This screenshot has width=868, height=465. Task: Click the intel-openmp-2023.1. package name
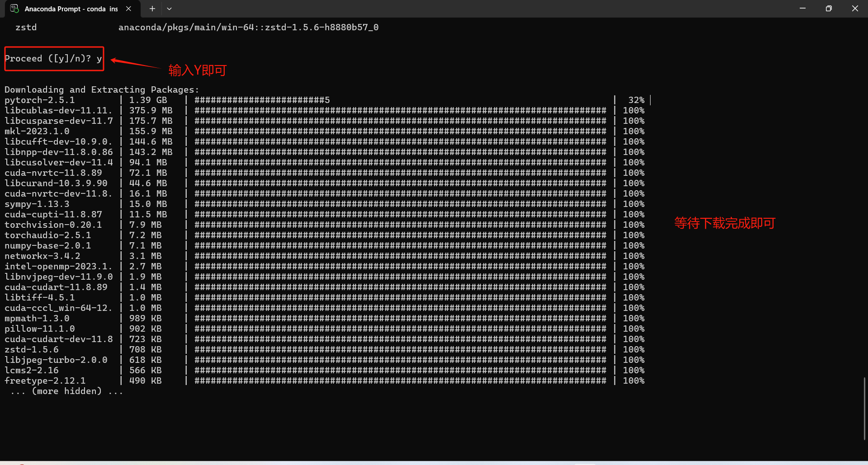point(58,266)
